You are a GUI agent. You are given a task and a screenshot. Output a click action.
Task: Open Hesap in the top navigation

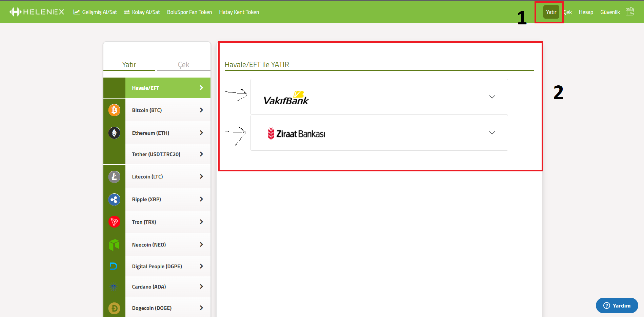(586, 12)
